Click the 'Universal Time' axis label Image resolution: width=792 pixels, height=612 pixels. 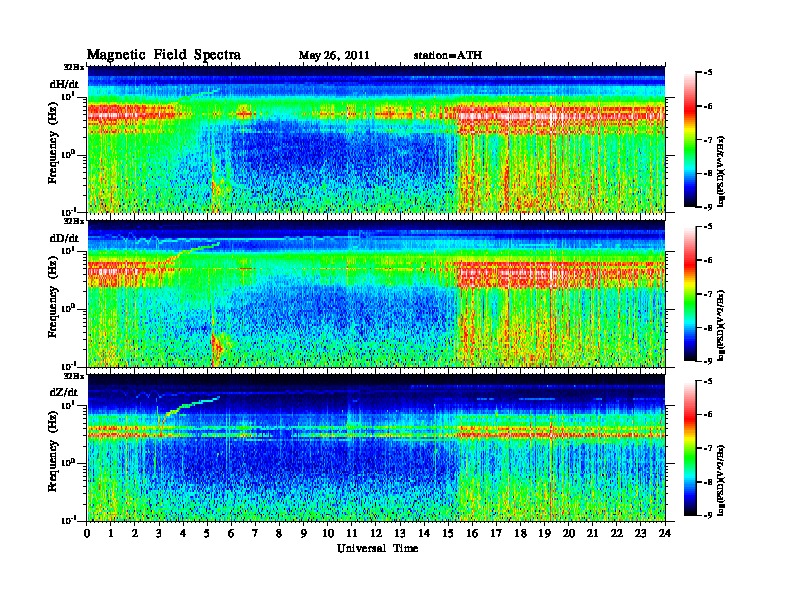click(378, 548)
